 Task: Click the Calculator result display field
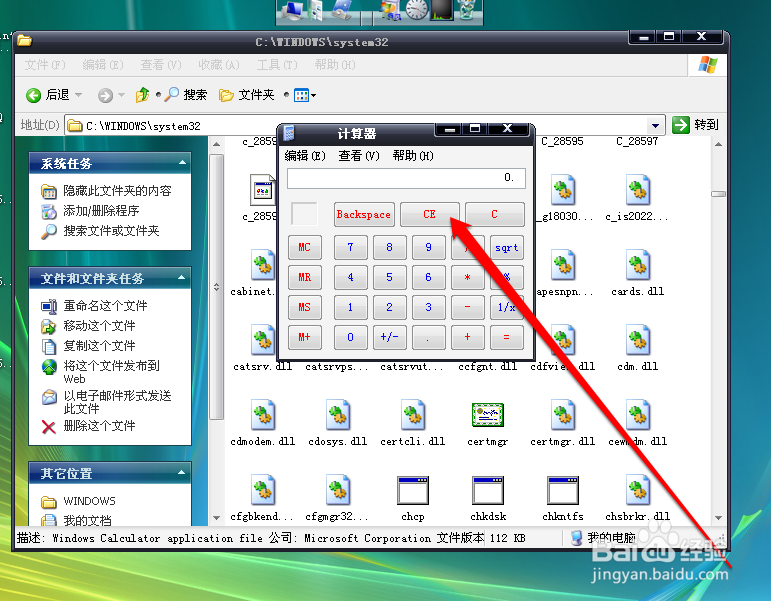(406, 178)
